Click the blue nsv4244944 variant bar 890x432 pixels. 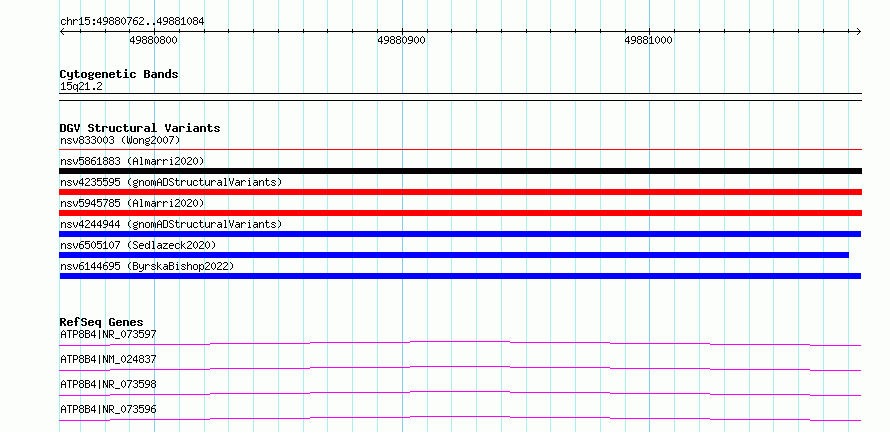[x=460, y=234]
